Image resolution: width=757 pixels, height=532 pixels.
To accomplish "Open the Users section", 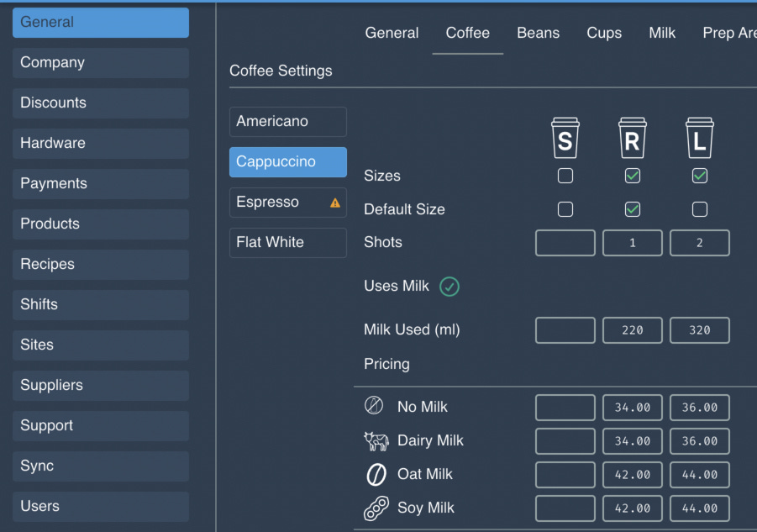I will click(101, 506).
